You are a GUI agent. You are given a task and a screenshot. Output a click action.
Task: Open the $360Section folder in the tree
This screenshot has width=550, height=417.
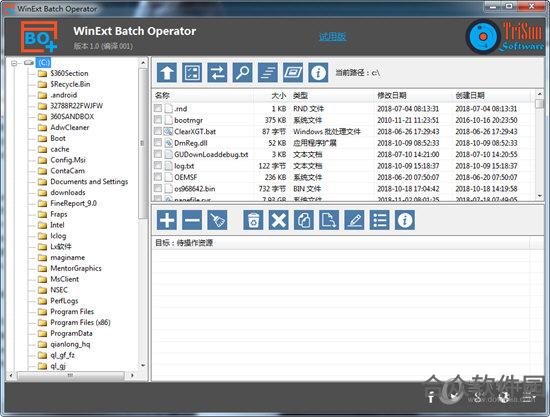[69, 73]
